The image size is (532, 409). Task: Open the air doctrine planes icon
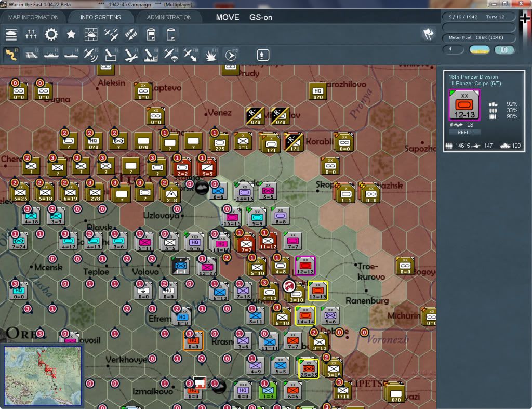click(111, 35)
